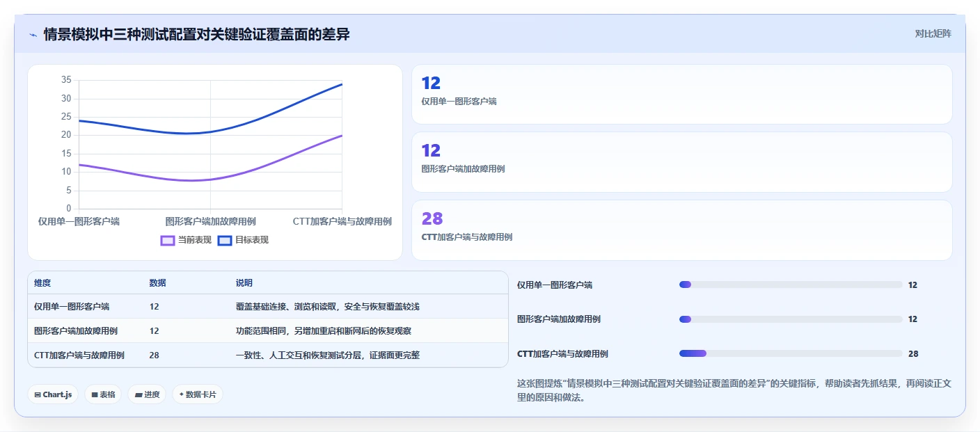Click the CTT加客户端与故障用例 progress bar
The height and width of the screenshot is (432, 980).
[x=791, y=354]
